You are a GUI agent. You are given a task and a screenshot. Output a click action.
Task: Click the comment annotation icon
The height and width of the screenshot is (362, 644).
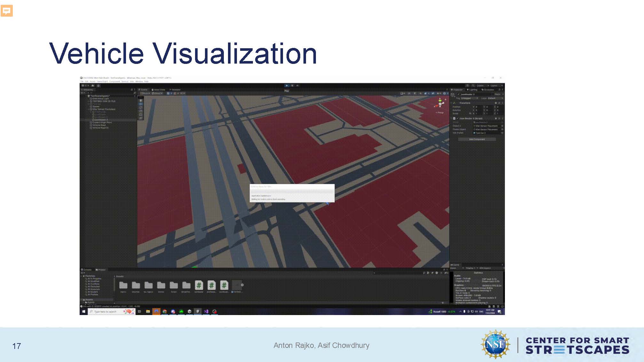click(x=7, y=11)
